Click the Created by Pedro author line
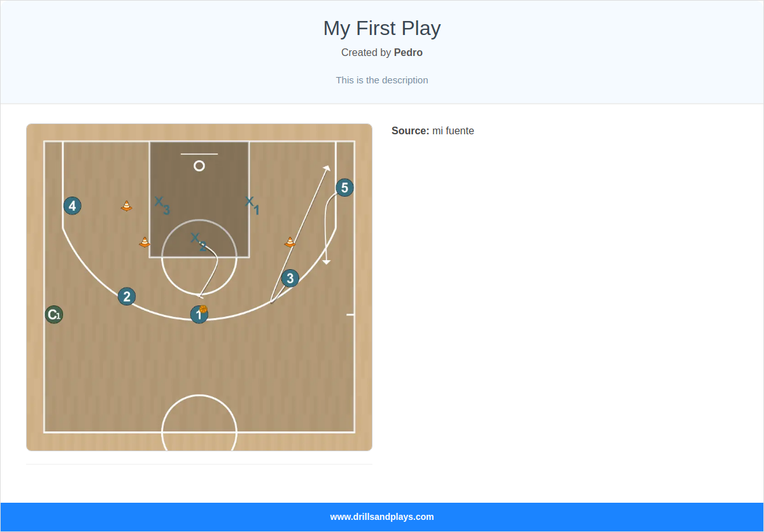 381,52
